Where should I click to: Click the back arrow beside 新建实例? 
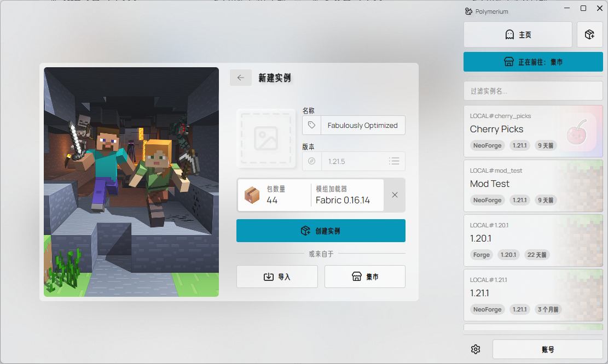click(x=240, y=78)
